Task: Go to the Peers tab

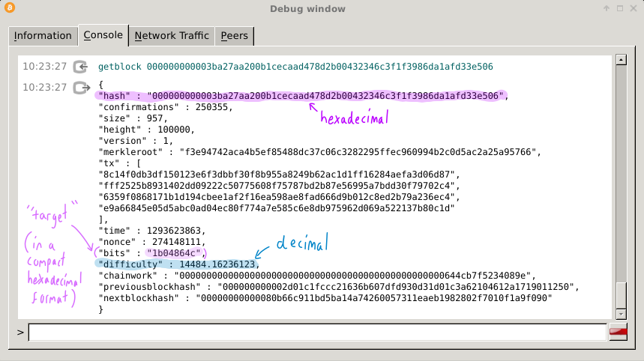Action: pyautogui.click(x=235, y=36)
